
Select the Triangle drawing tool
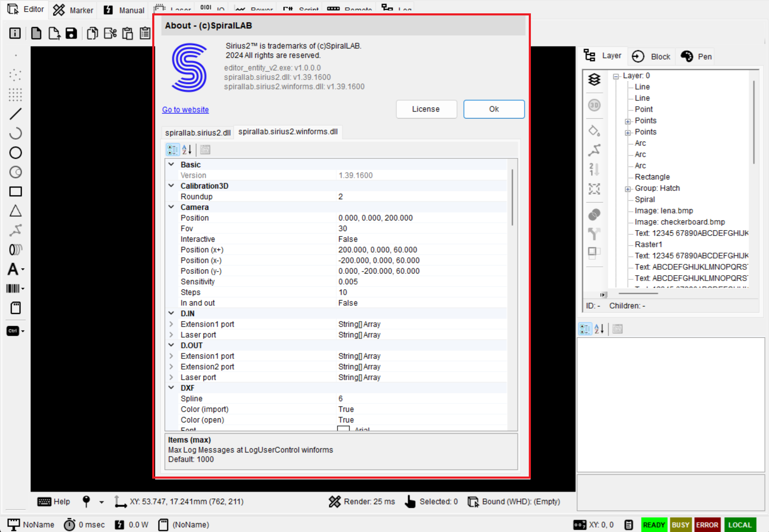[x=15, y=211]
